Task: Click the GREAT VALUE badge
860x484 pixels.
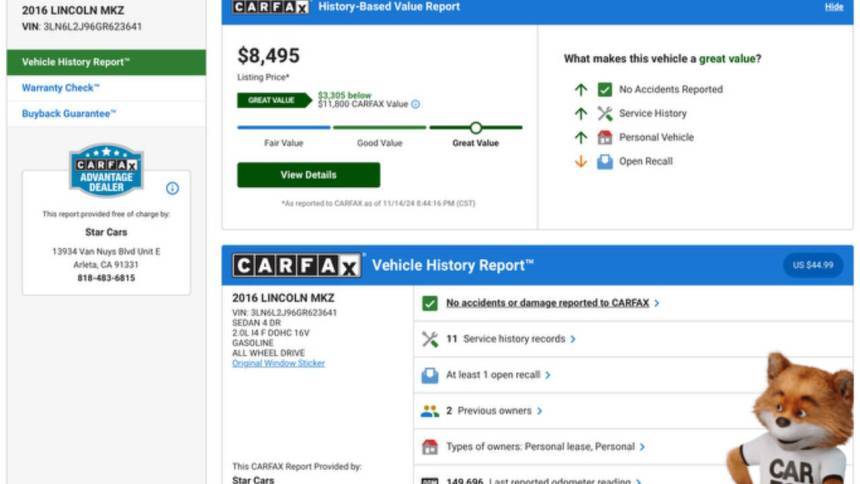Action: click(274, 100)
